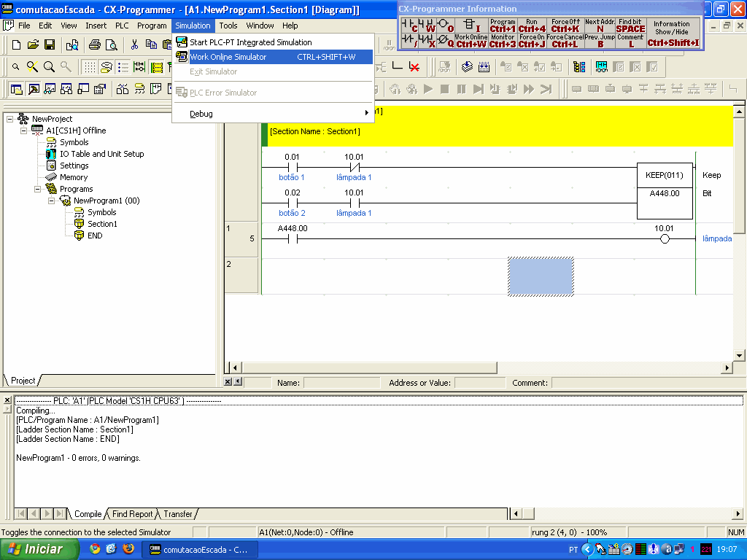Select the A448.00 contact on rung 1
747x560 pixels.
(293, 238)
